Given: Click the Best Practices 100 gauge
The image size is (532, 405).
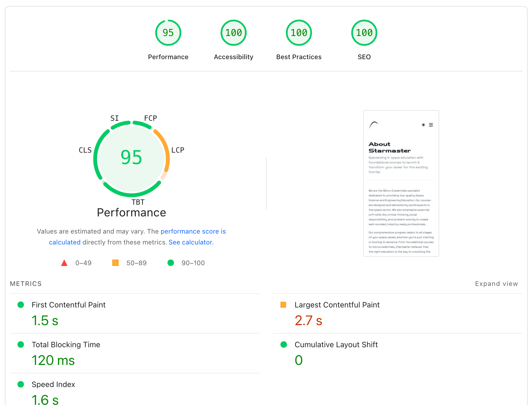Looking at the screenshot, I should pos(299,33).
